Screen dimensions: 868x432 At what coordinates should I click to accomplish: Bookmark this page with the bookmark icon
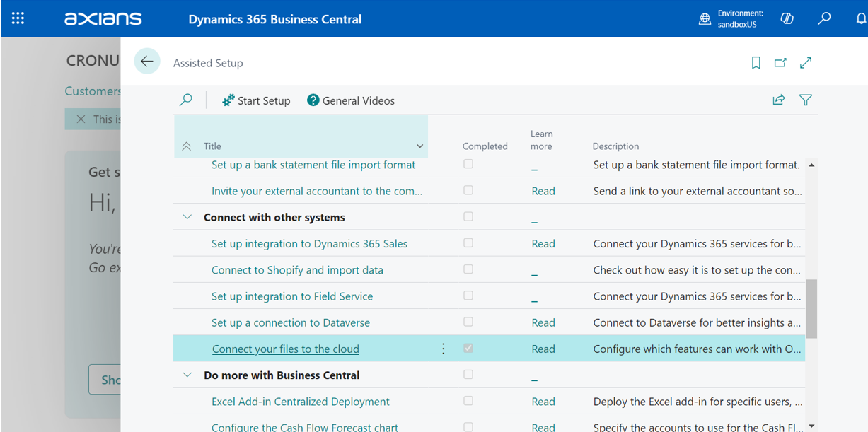(756, 63)
